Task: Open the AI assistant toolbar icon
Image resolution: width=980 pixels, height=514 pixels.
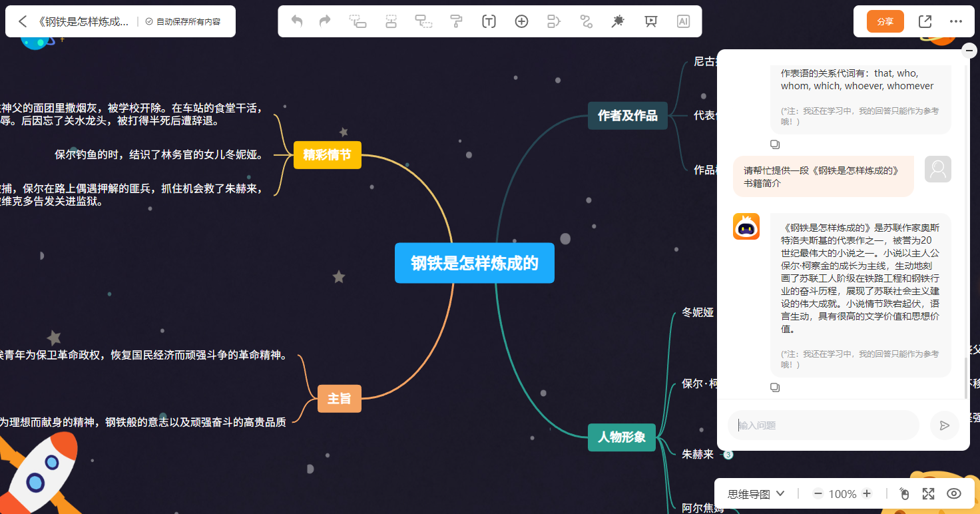Action: [x=683, y=21]
